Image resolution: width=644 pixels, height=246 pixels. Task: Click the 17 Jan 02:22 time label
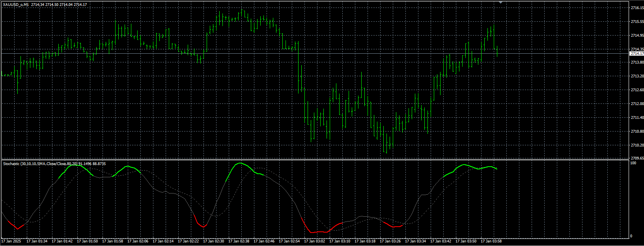(x=188, y=241)
